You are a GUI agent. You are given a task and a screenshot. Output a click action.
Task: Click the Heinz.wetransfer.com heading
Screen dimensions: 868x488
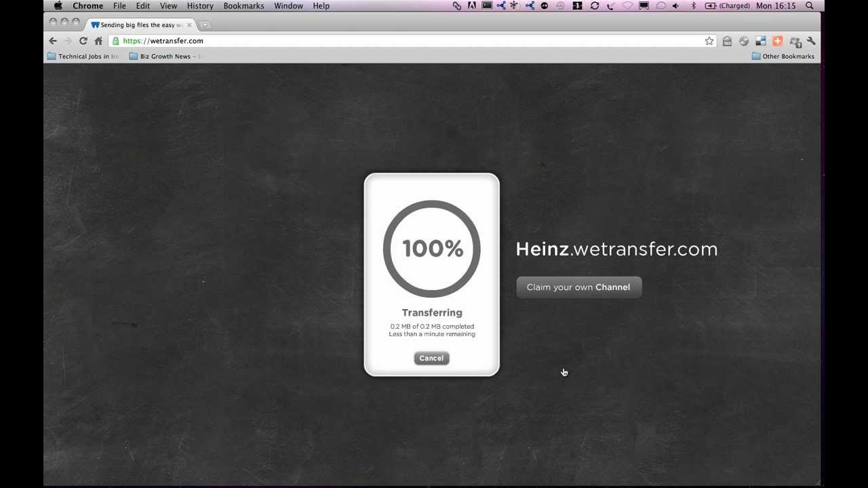[x=616, y=249]
